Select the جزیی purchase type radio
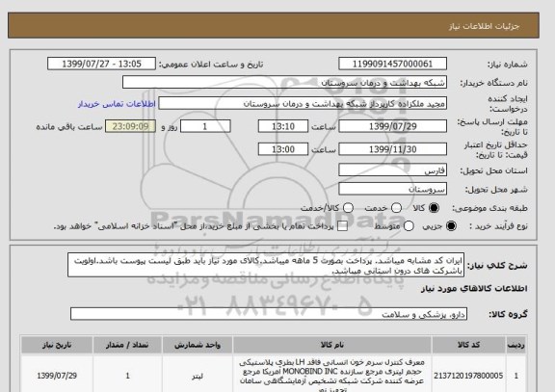 point(451,226)
